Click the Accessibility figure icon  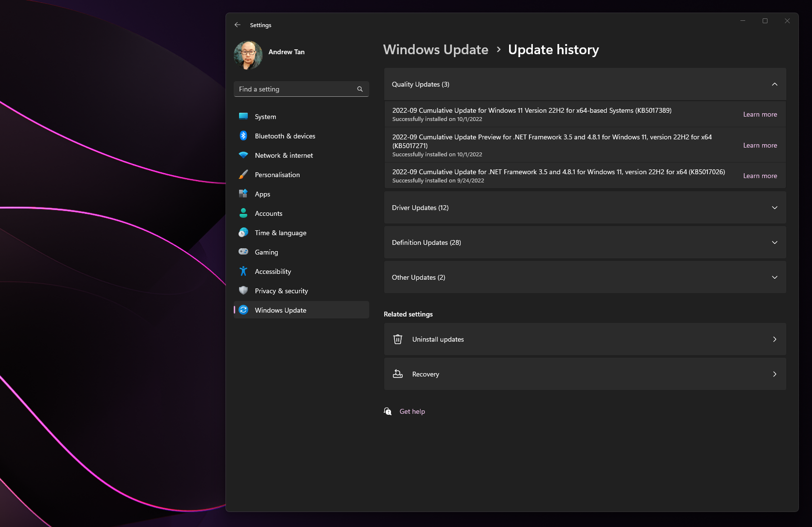(x=243, y=271)
